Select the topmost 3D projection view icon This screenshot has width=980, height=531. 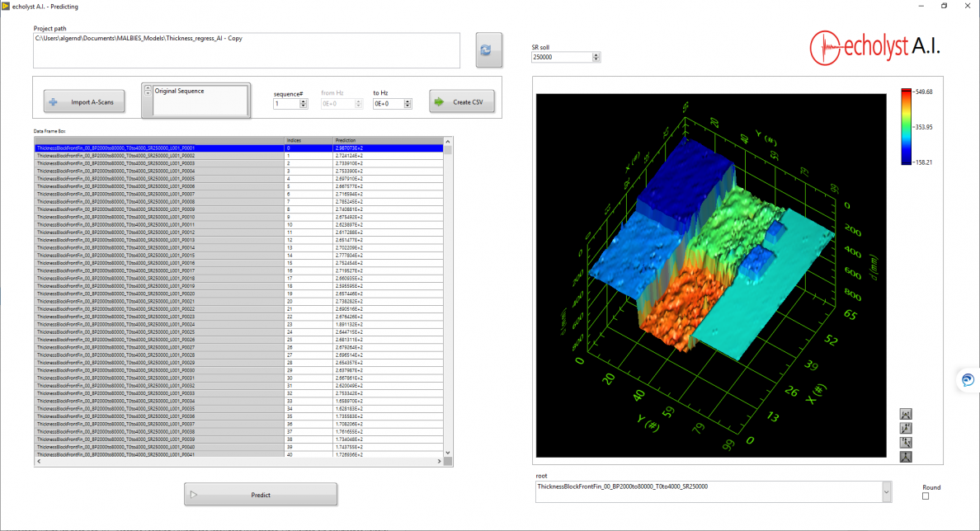click(x=904, y=414)
